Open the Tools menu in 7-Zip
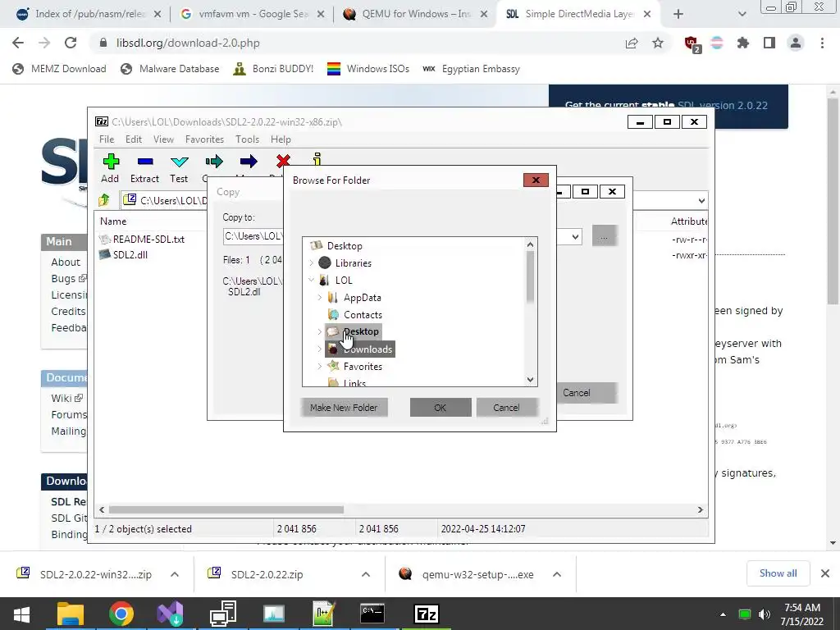840x630 pixels. [x=248, y=139]
